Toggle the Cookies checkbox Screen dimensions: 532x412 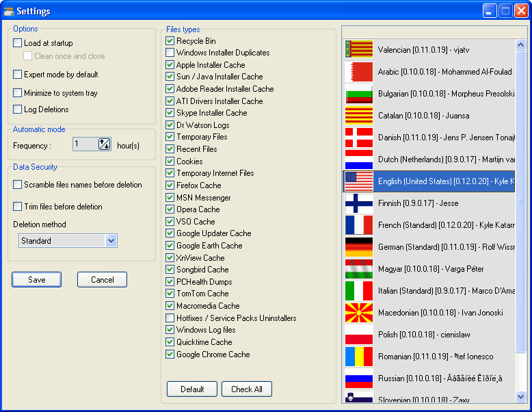tap(170, 161)
